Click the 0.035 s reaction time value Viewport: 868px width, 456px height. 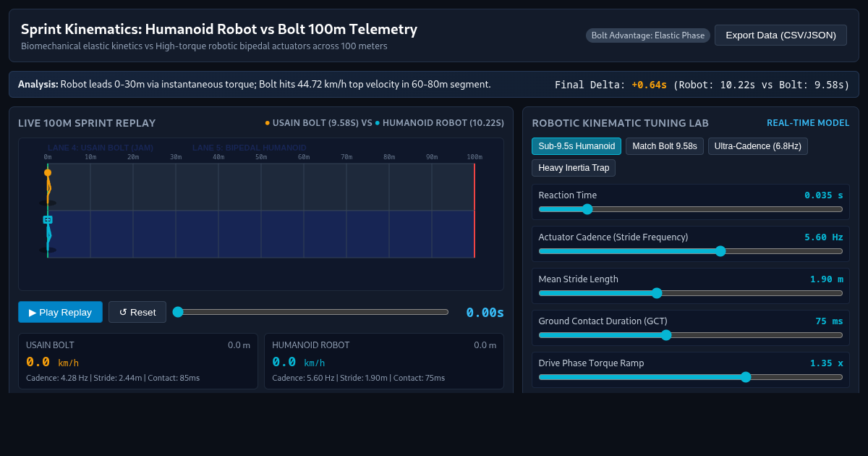pyautogui.click(x=824, y=195)
